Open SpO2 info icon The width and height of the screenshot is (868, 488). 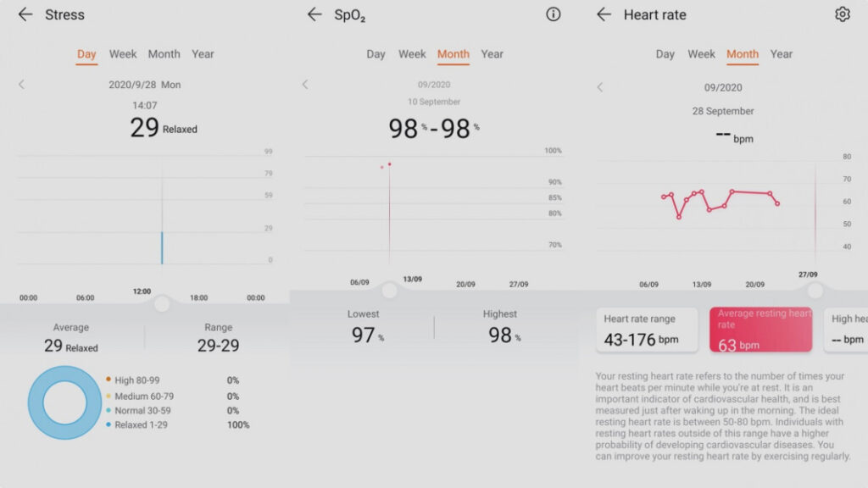[x=554, y=14]
